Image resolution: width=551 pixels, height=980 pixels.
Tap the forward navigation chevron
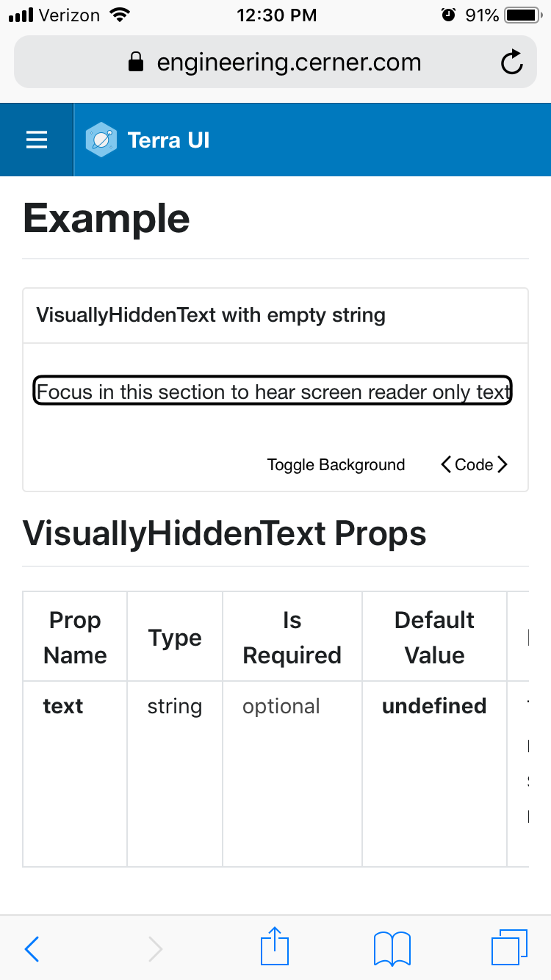[154, 948]
